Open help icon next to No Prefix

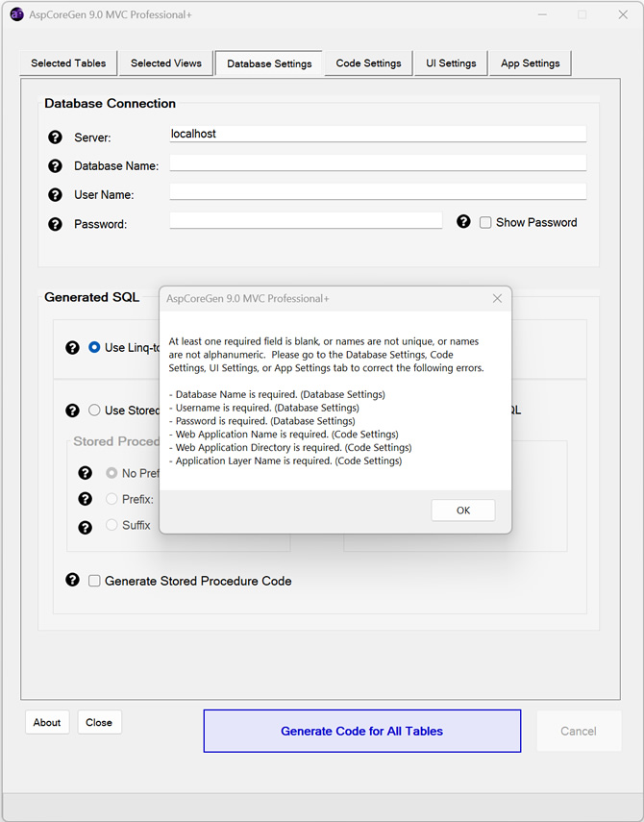85,473
